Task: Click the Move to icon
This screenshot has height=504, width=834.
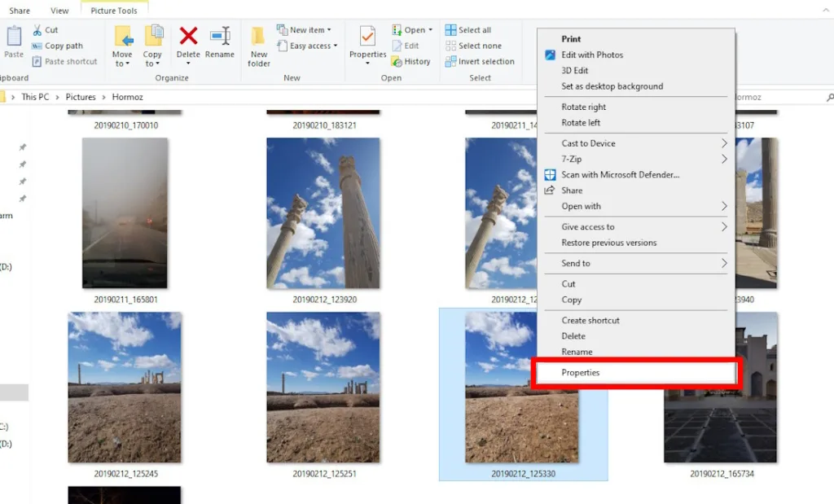Action: click(x=122, y=37)
